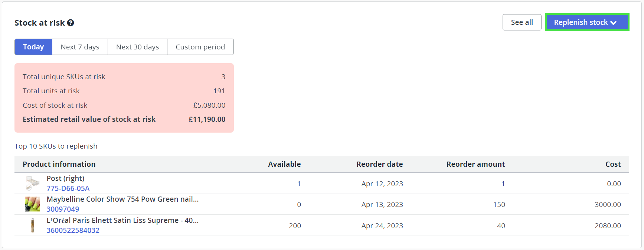Select the Today tab
The image size is (644, 250).
(33, 47)
